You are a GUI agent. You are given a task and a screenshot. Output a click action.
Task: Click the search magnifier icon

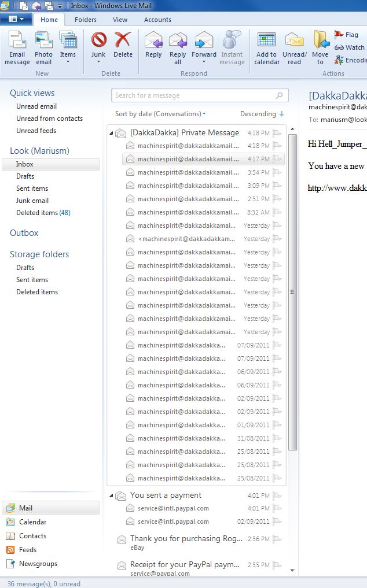click(280, 95)
